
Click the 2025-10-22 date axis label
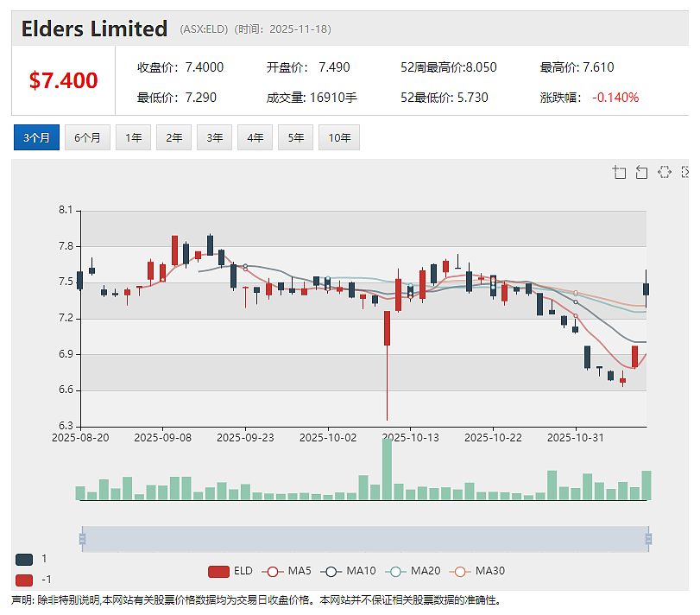point(494,438)
